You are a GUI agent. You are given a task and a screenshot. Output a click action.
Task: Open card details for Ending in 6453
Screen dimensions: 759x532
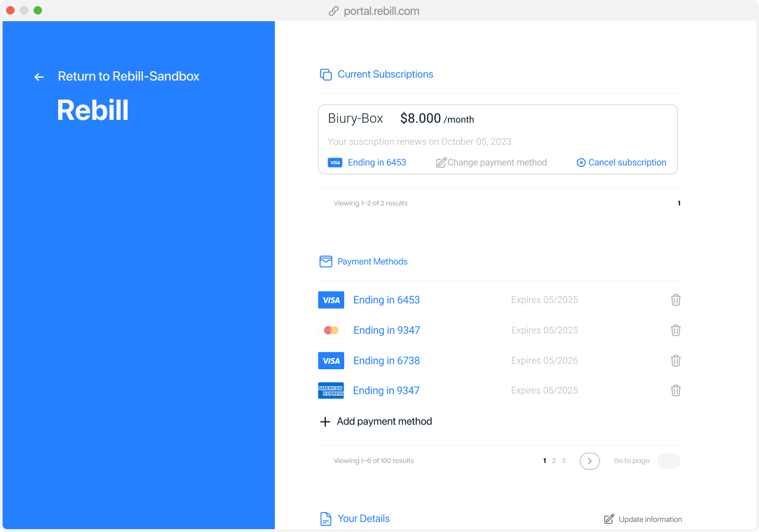pyautogui.click(x=387, y=300)
